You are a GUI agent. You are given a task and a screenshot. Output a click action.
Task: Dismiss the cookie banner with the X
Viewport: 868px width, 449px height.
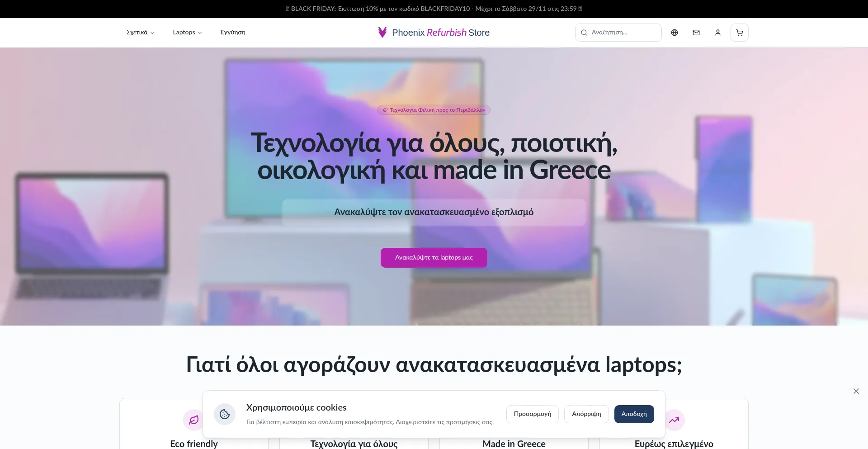coord(856,391)
